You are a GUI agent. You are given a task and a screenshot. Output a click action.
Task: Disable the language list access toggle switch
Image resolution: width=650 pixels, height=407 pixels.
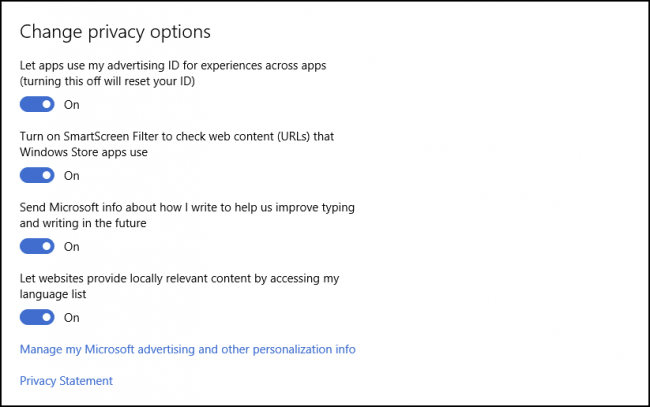[37, 317]
